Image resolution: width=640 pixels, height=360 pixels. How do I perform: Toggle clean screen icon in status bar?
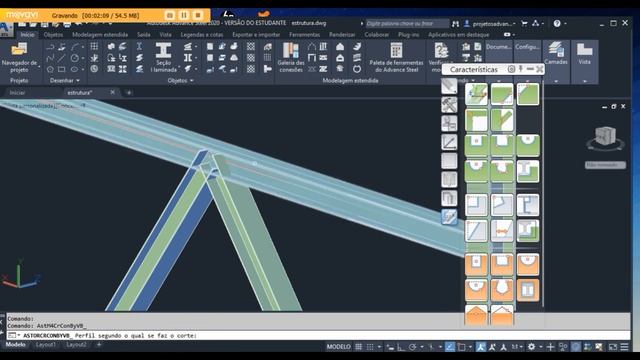613,347
